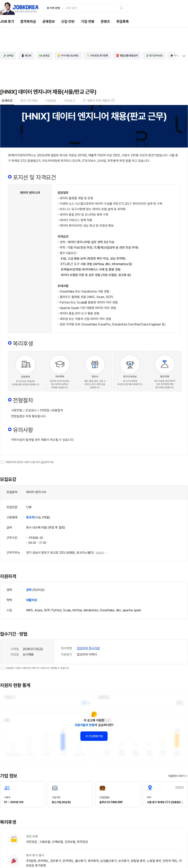
Task: Select the 장기근속수당 tag
Action: click(154, 56)
